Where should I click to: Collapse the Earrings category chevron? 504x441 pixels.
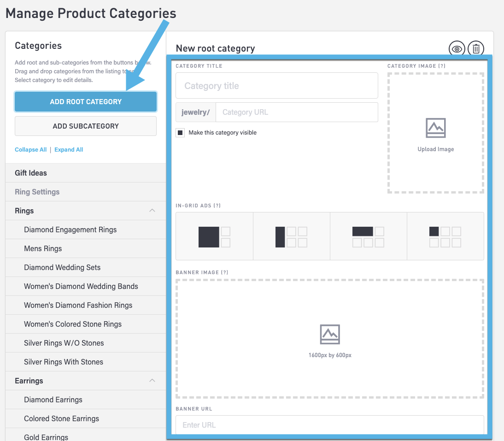(152, 381)
